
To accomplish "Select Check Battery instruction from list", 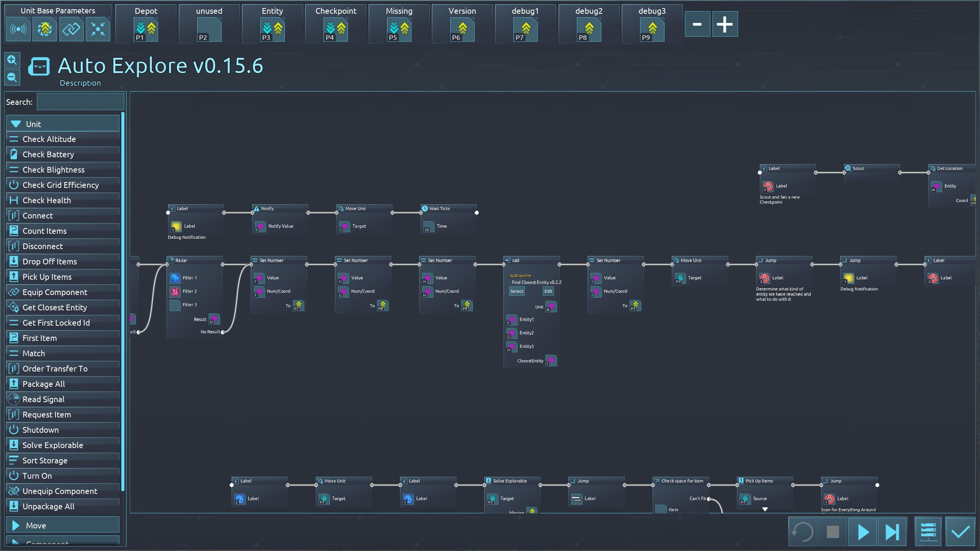I will point(63,155).
